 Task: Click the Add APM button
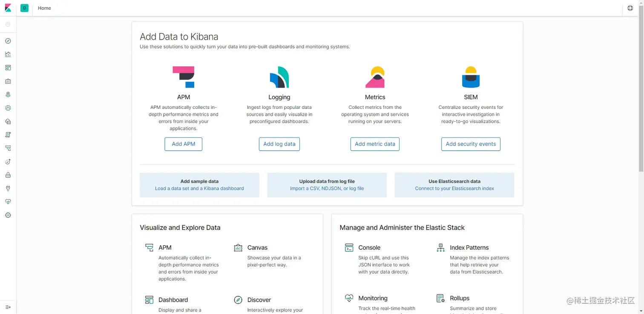pyautogui.click(x=184, y=144)
